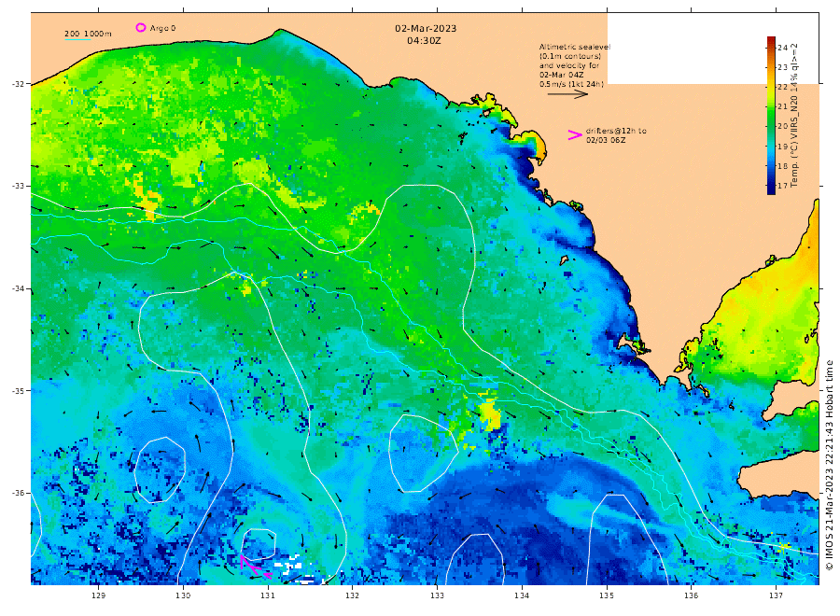Image resolution: width=840 pixels, height=616 pixels.
Task: Click the longitude label 134
Action: pos(522,595)
